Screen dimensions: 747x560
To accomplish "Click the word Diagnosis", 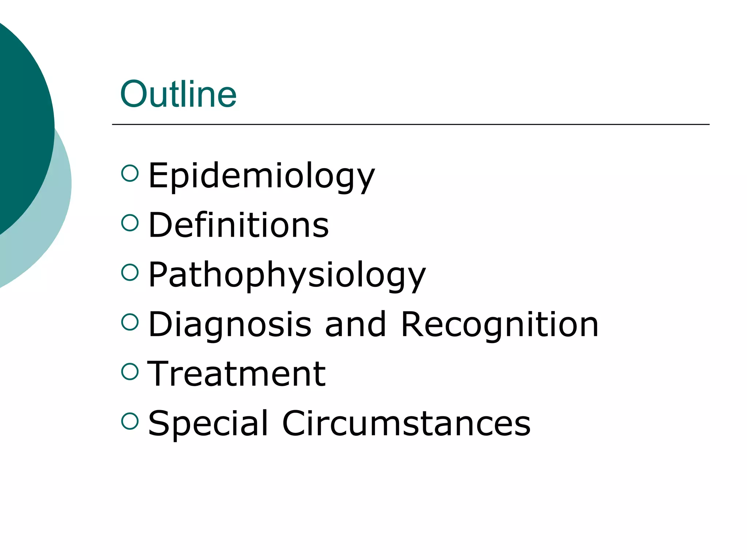I will point(230,324).
